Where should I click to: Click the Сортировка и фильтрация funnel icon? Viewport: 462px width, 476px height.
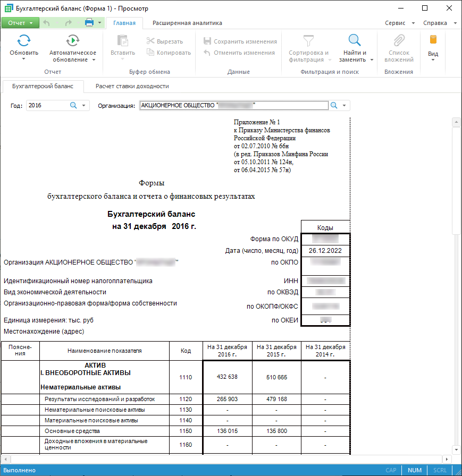[x=308, y=40]
